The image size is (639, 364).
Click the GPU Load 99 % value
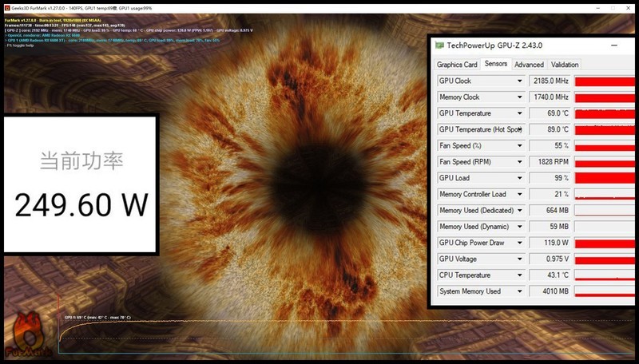coord(550,178)
